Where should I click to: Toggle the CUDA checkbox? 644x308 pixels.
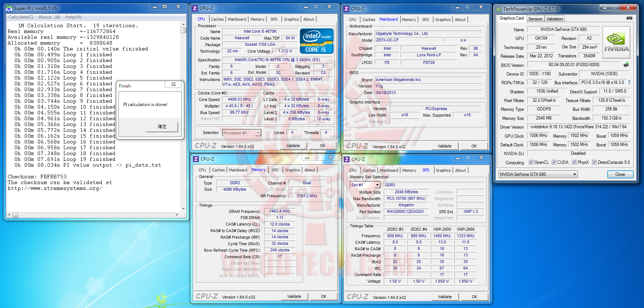tap(554, 162)
